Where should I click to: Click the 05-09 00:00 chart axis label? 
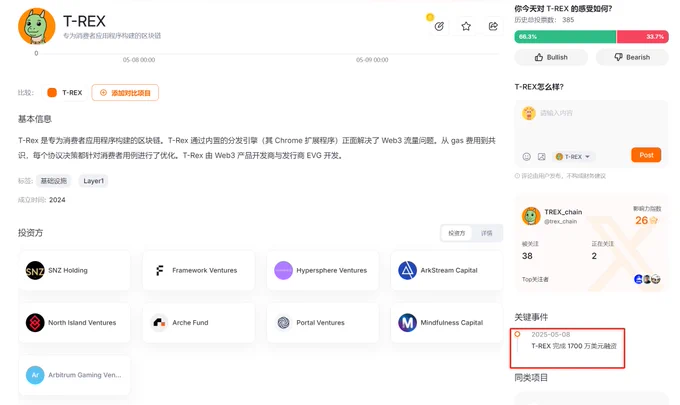point(372,60)
